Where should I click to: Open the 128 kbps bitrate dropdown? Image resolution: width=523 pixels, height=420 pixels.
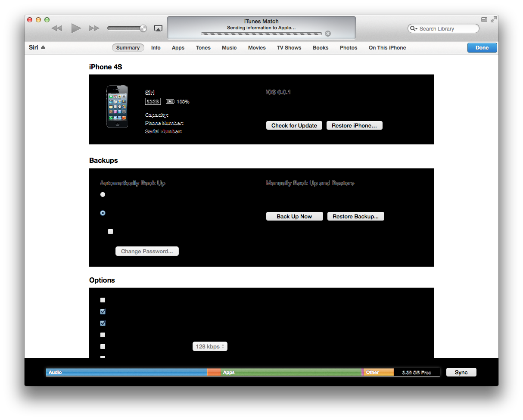point(210,346)
